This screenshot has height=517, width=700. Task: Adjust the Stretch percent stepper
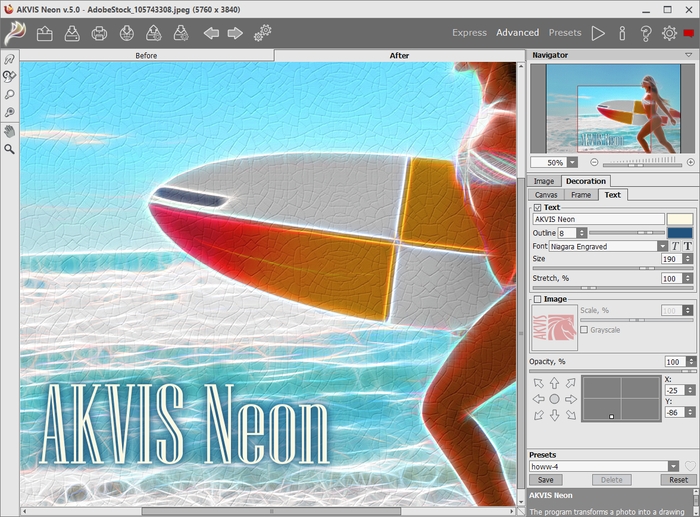click(688, 279)
